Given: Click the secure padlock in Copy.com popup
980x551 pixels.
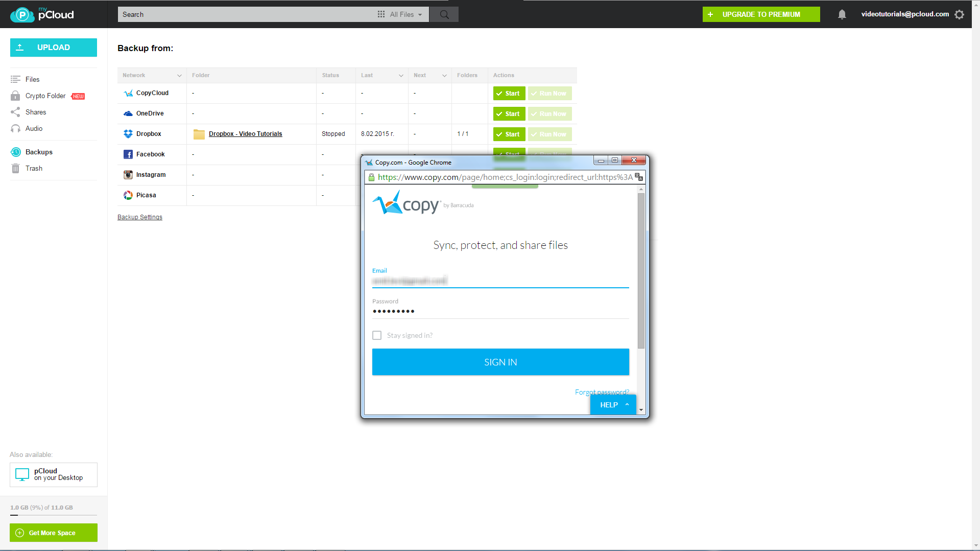Looking at the screenshot, I should (371, 177).
